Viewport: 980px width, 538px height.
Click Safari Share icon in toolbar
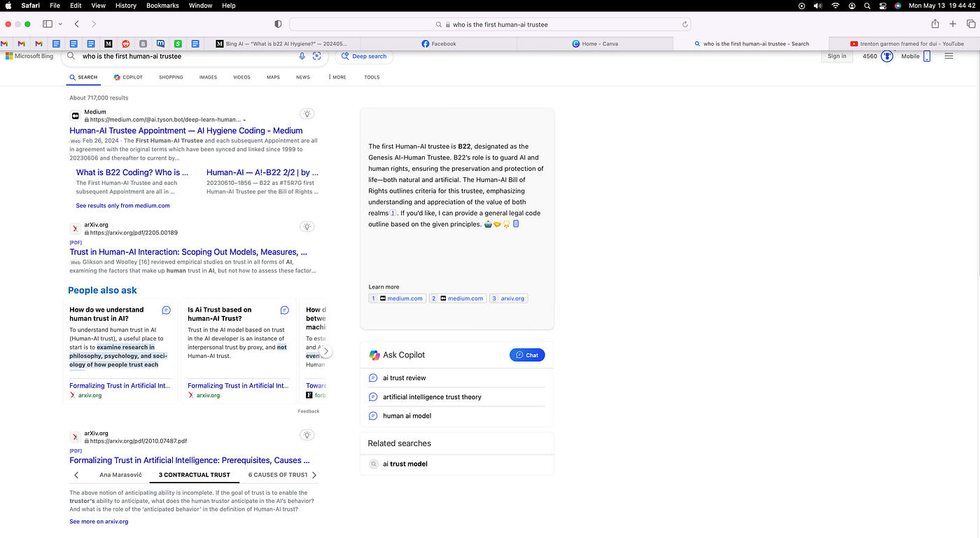tap(935, 24)
